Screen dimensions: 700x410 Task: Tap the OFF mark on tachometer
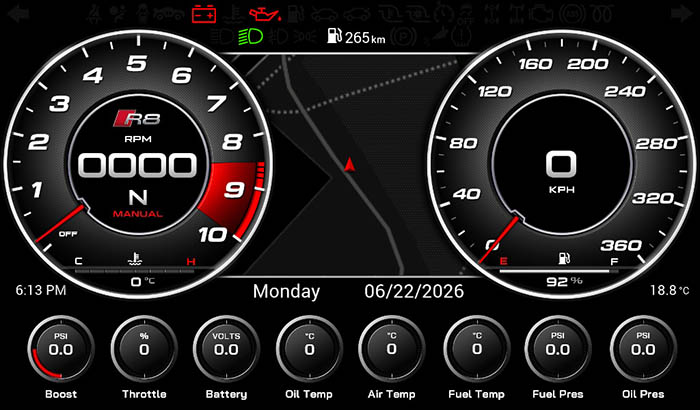pos(68,234)
